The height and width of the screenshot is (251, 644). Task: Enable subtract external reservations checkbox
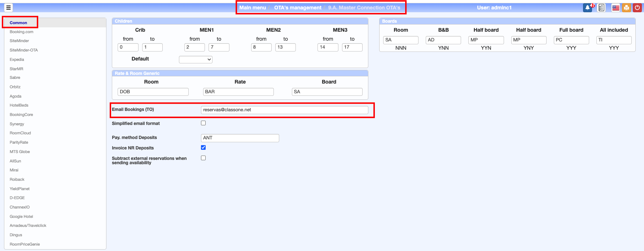pyautogui.click(x=203, y=158)
